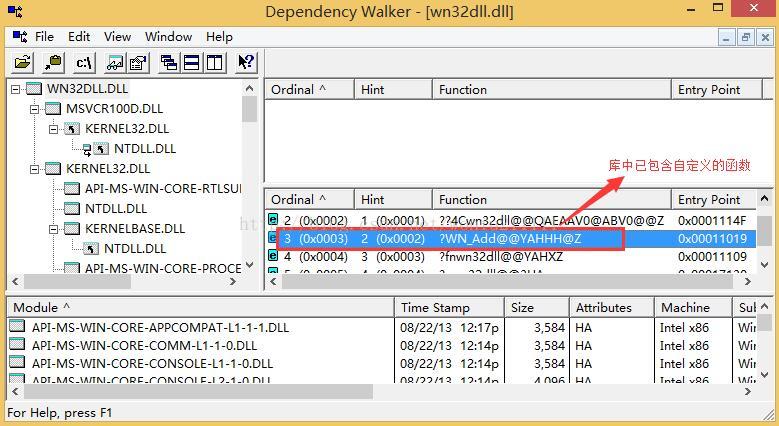
Task: Click export list scroll-down arrow
Action: 765,265
